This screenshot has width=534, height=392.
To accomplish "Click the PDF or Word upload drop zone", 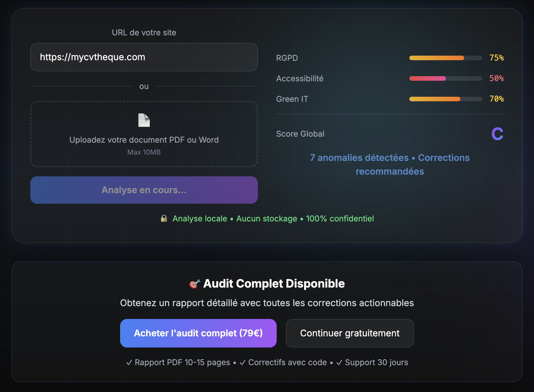I will pos(144,134).
